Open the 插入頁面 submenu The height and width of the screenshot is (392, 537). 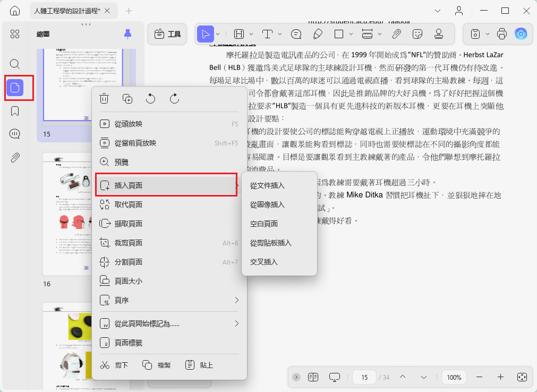tap(169, 185)
